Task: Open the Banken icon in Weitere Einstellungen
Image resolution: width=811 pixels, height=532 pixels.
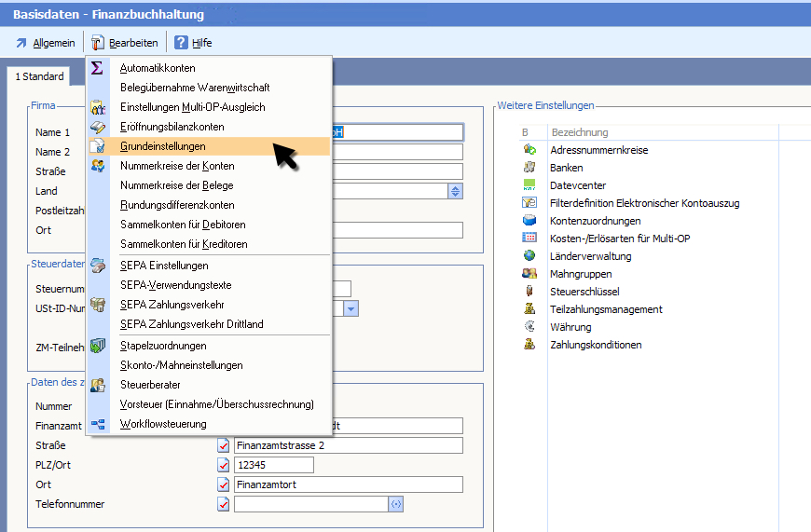Action: pos(529,168)
